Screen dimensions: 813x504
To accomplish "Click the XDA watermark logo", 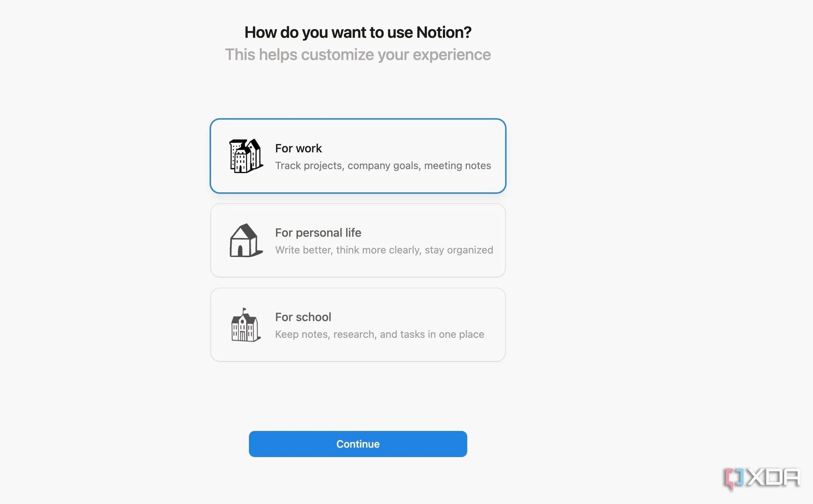I will (762, 479).
